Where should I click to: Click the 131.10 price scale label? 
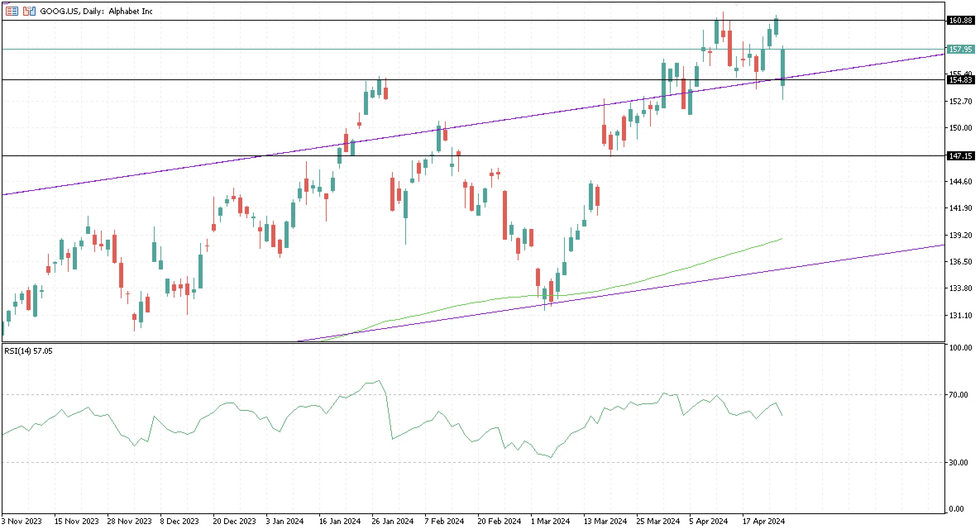[x=960, y=315]
